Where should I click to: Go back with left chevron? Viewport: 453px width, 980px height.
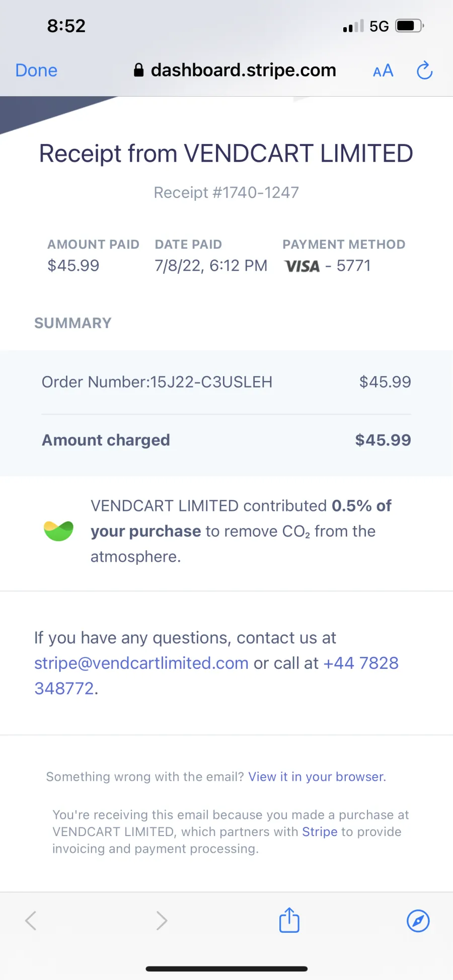coord(31,921)
